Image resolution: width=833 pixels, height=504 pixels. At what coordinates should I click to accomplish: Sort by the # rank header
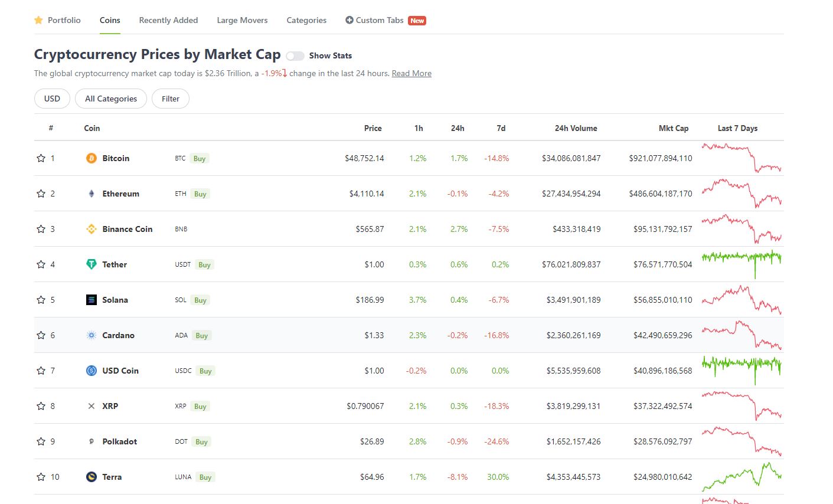(x=51, y=128)
